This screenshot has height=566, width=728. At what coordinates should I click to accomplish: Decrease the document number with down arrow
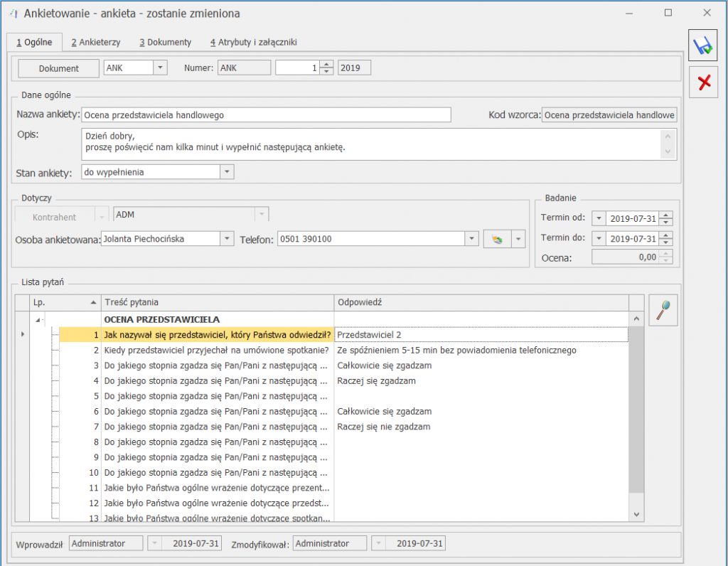coord(327,71)
